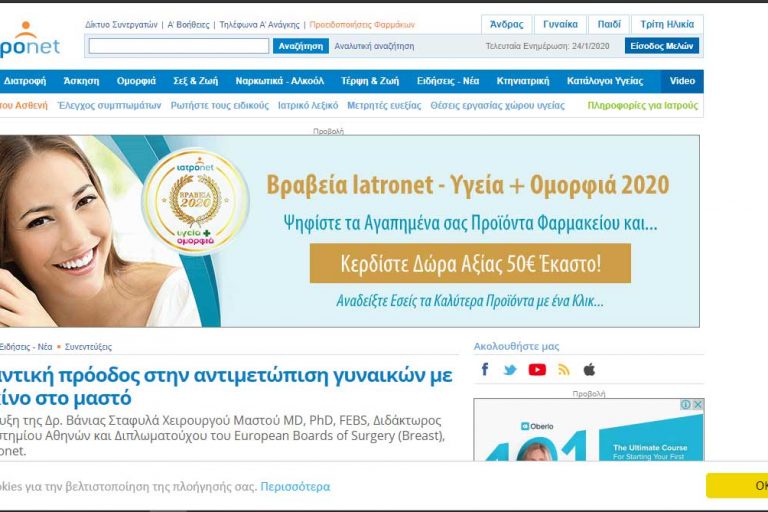Open Α' Βοήθειες link

188,24
